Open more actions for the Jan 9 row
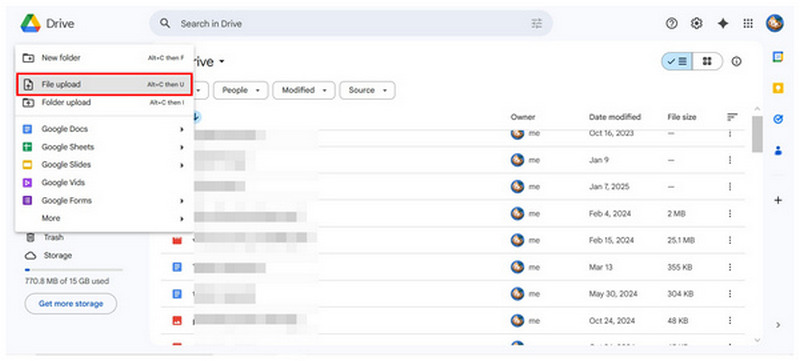This screenshot has width=800, height=361. (x=730, y=160)
